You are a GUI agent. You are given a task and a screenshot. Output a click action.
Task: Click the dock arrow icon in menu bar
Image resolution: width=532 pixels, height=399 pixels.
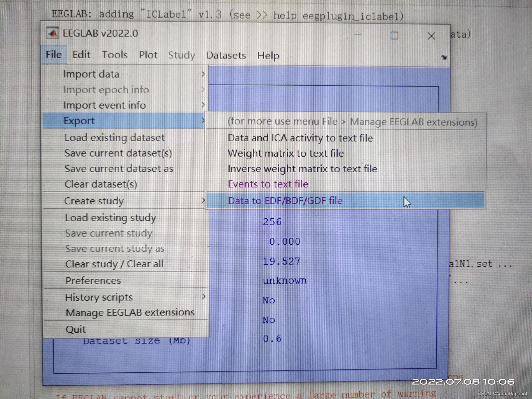pyautogui.click(x=444, y=57)
